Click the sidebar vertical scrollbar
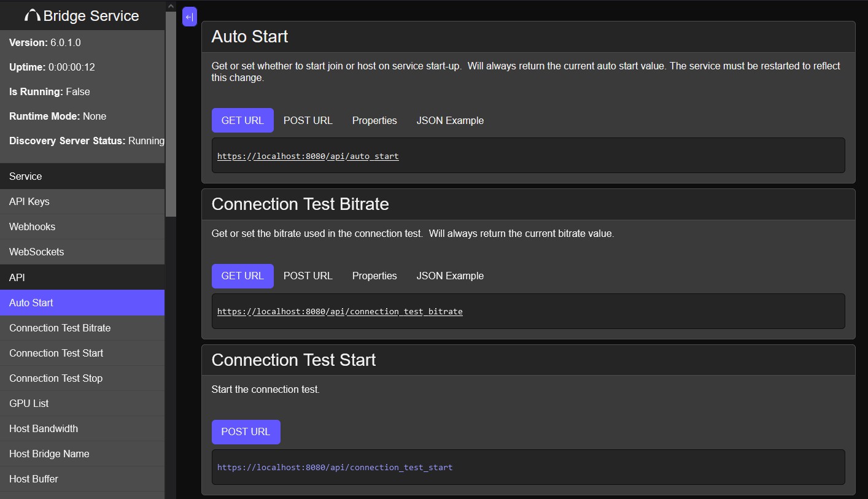 pos(171,123)
